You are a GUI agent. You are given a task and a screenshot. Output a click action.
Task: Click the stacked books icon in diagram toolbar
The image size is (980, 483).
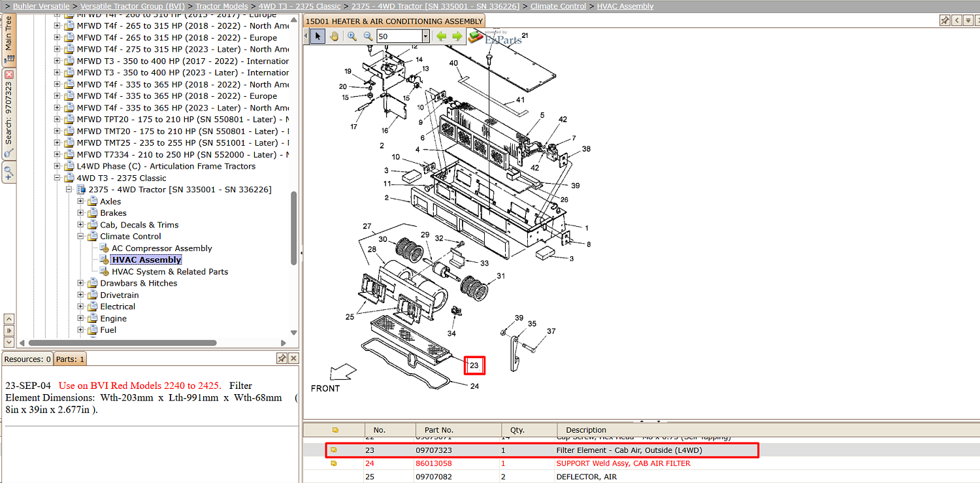pos(476,37)
